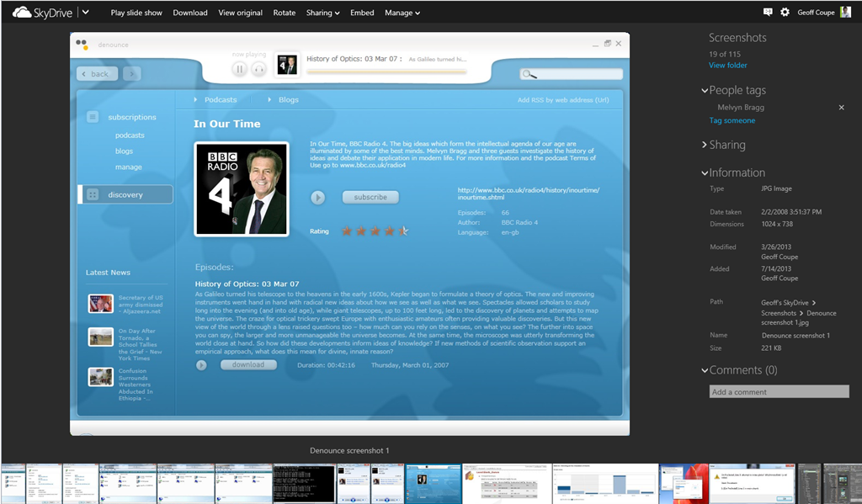Screen dimensions: 862x504
Task: Open the Manage dropdown menu
Action: [x=402, y=13]
